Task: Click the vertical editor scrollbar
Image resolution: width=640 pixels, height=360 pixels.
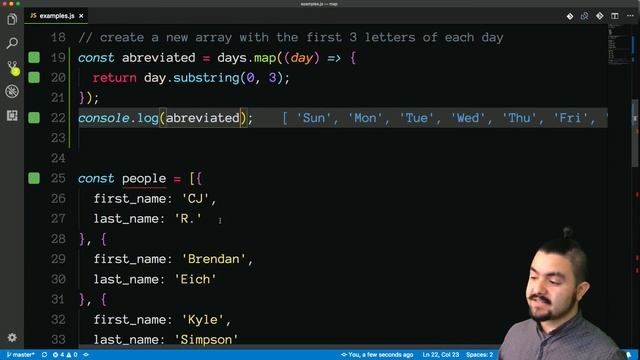Action: coord(635,133)
